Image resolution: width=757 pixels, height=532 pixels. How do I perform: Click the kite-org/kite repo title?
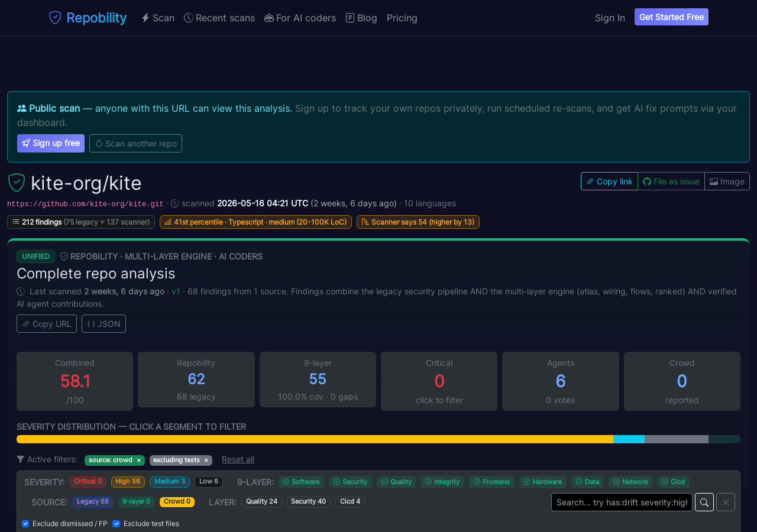86,183
